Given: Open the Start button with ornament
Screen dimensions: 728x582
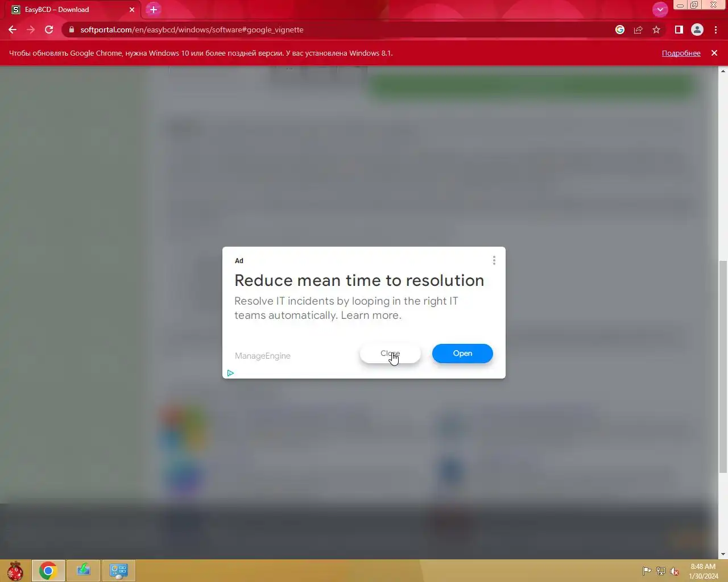Looking at the screenshot, I should [15, 571].
